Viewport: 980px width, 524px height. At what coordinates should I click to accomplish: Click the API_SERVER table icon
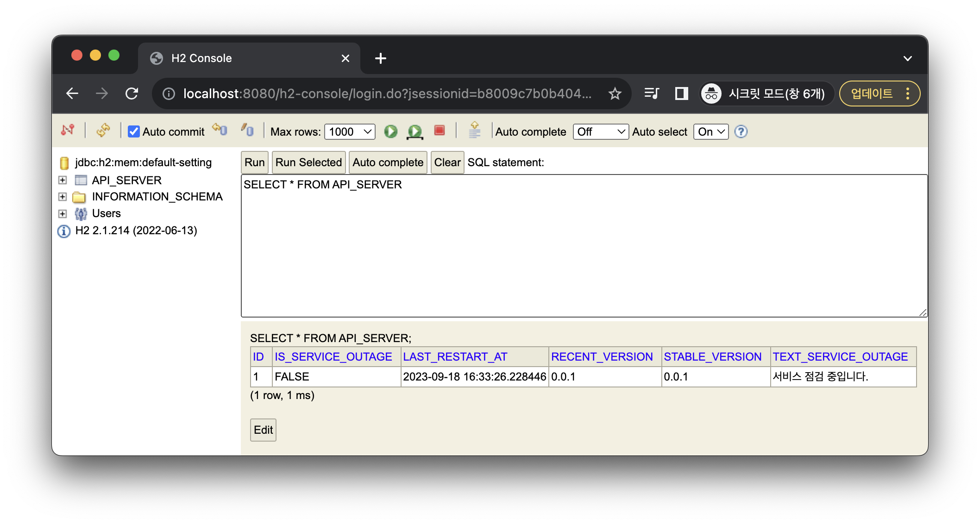point(81,180)
